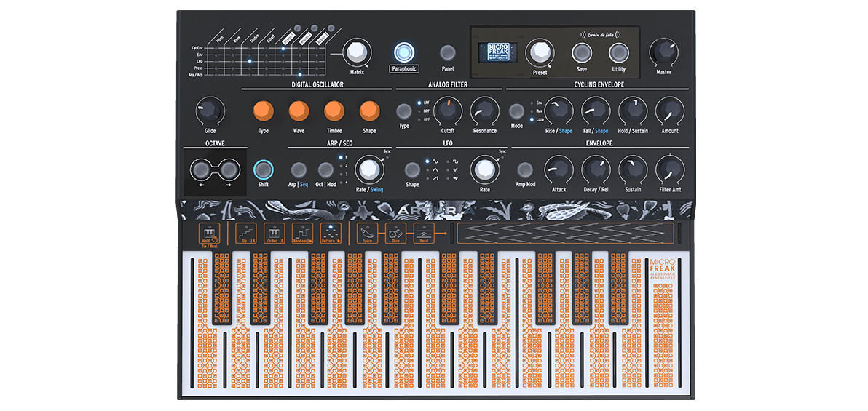Click the Rise / Shape knob
Screen dimensions: 868x411
(x=558, y=111)
